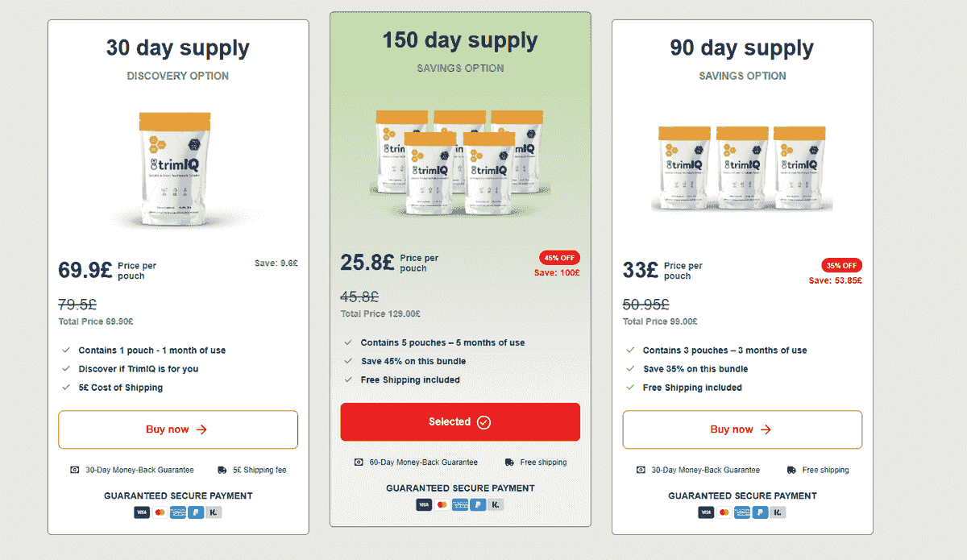967x560 pixels.
Task: Click the three-pouch bundle image
Action: (742, 168)
